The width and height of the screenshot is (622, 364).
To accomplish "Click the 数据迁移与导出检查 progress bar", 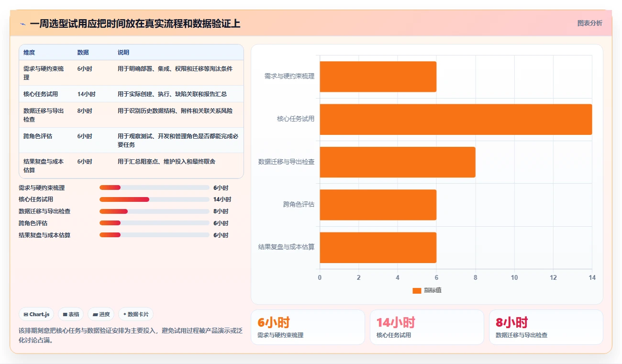I will coord(155,211).
